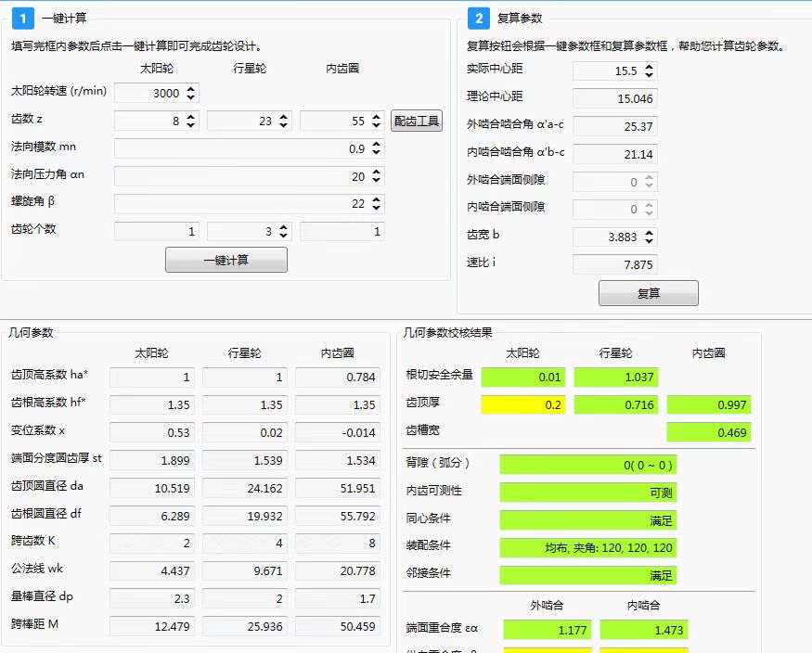Click the 外啮合 端面重合度 value 1.177
The image size is (812, 653).
546,631
